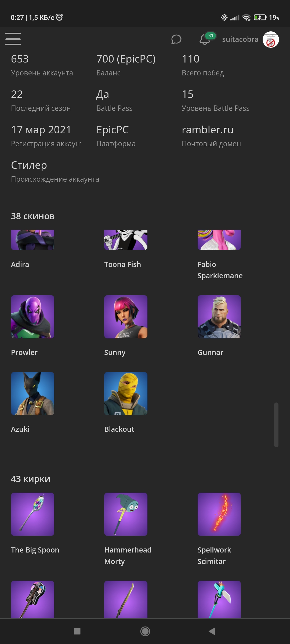Click the 'Sunny' skin name
Viewport: 290px width, 644px height.
click(115, 353)
